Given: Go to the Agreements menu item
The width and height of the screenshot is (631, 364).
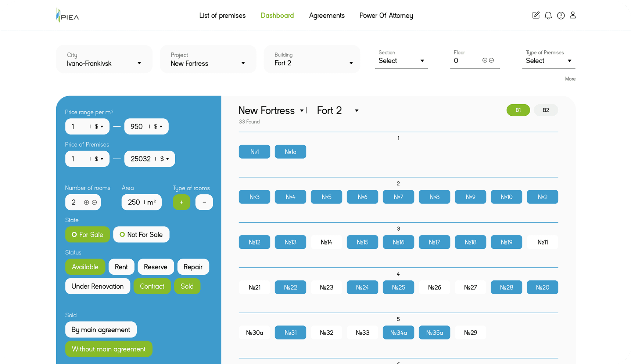Looking at the screenshot, I should (327, 15).
